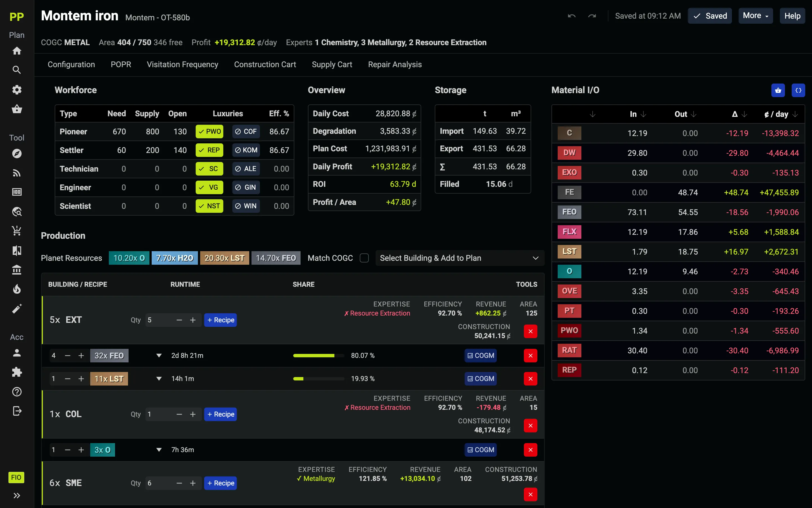This screenshot has height=508, width=812.
Task: Open the RSS feed tool icon
Action: [17, 173]
